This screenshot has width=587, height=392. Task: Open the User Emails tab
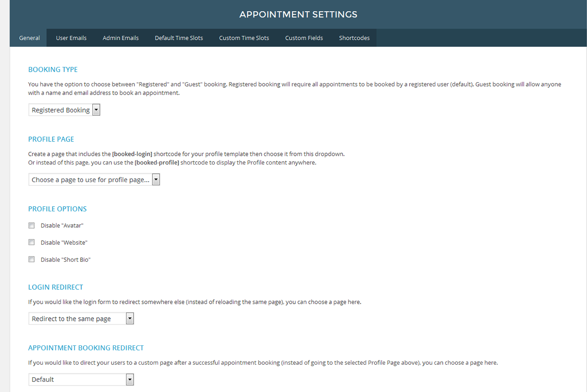click(x=71, y=38)
